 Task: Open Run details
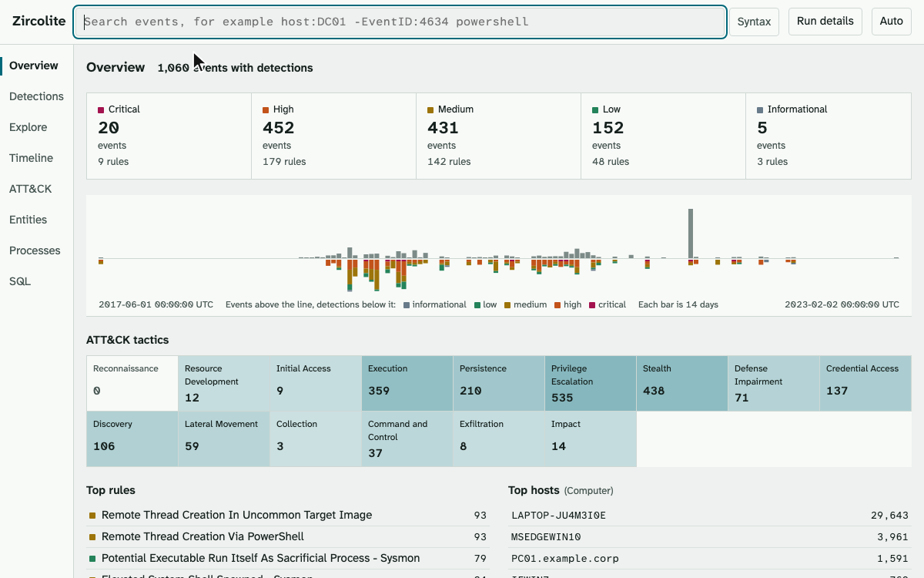tap(825, 22)
